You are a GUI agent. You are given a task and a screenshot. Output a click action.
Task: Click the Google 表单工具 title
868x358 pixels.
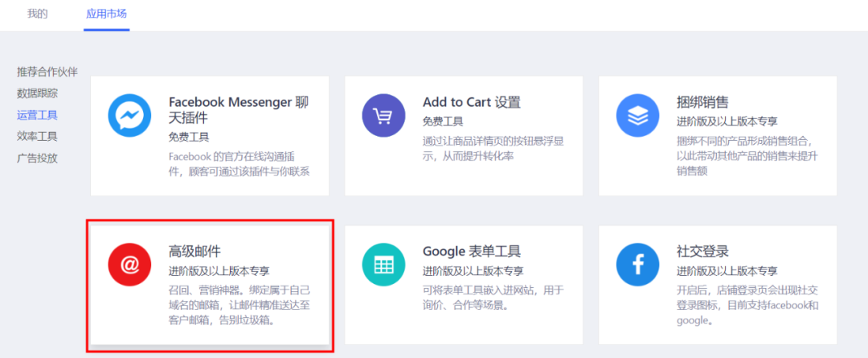tap(472, 252)
